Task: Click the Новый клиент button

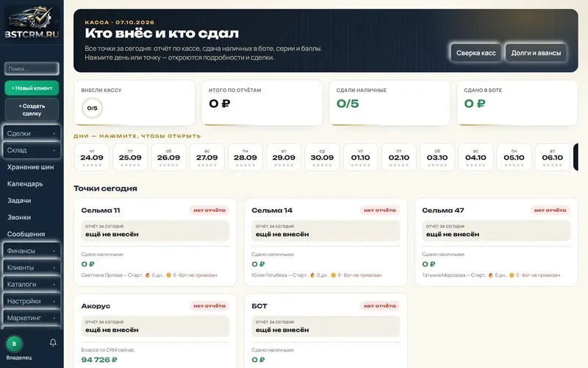Action: tap(32, 88)
